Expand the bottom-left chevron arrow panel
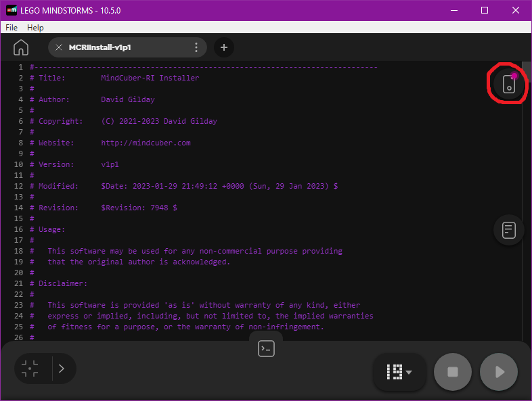532x401 pixels. tap(62, 369)
